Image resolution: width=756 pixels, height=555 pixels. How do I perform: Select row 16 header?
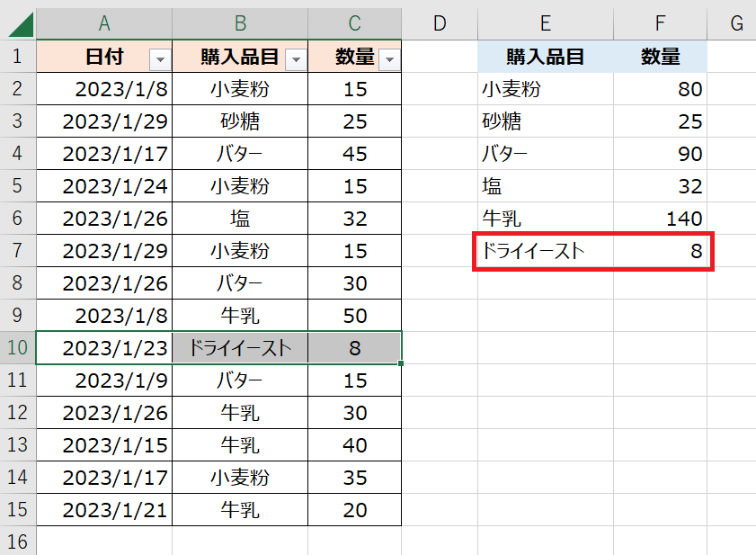(x=18, y=542)
